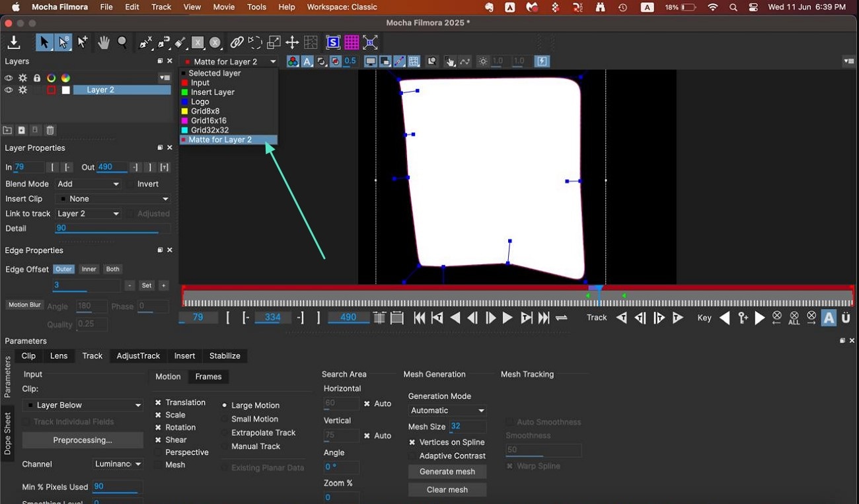Select the Small Motion radio option

click(x=225, y=419)
